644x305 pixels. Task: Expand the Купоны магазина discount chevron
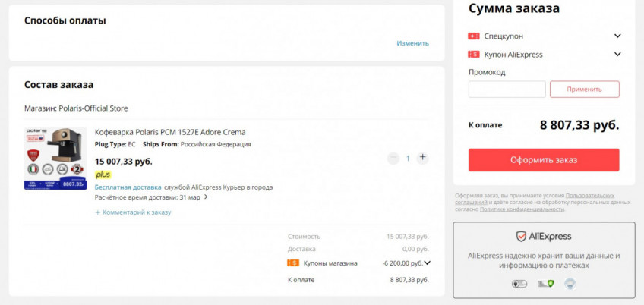[x=428, y=263]
